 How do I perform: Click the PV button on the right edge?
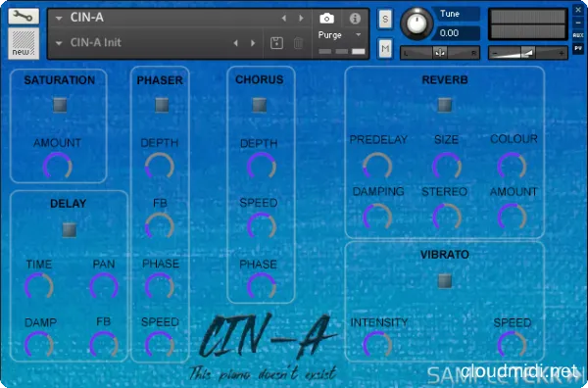click(578, 48)
